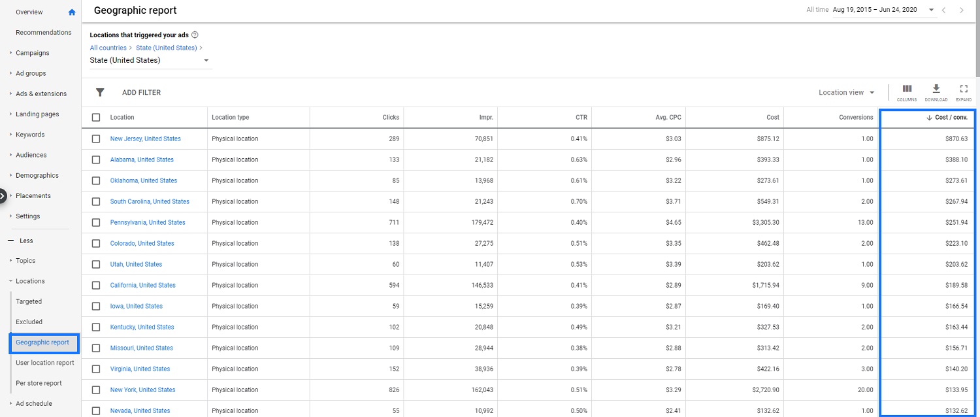
Task: Click the next date range arrow
Action: [x=962, y=10]
